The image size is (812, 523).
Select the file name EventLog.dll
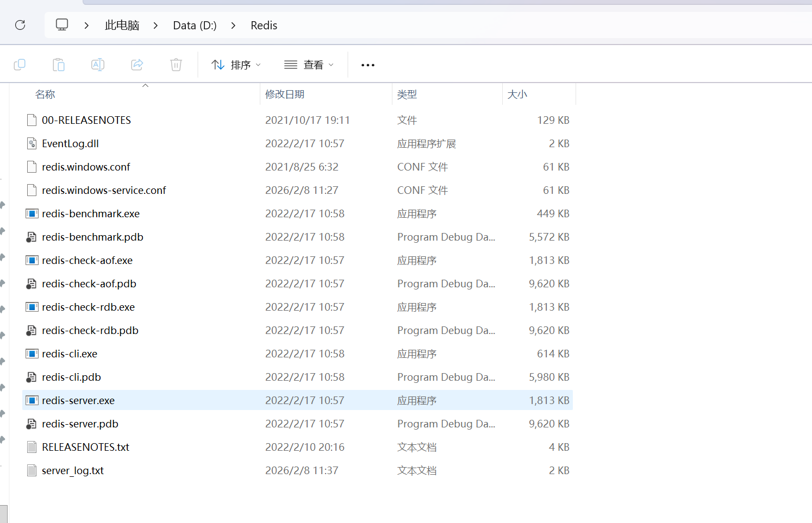[x=71, y=143]
